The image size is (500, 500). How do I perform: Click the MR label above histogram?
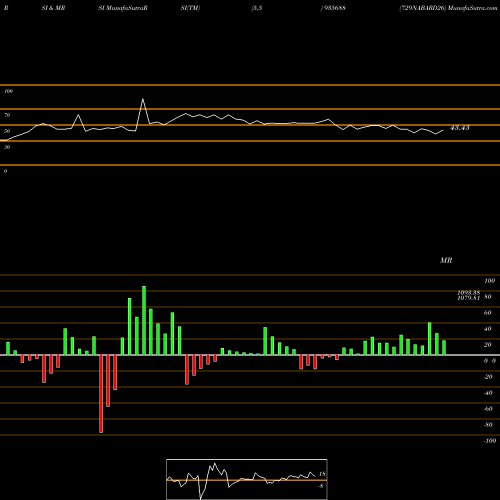(446, 260)
